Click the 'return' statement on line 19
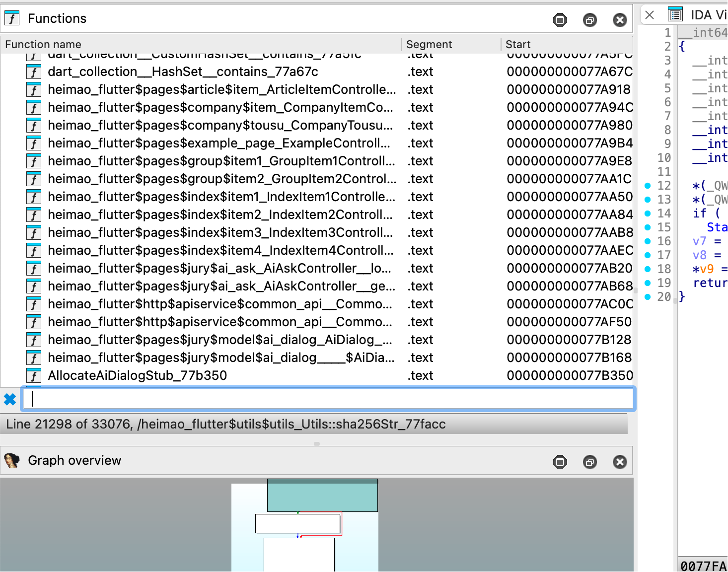728x572 pixels. click(x=710, y=283)
